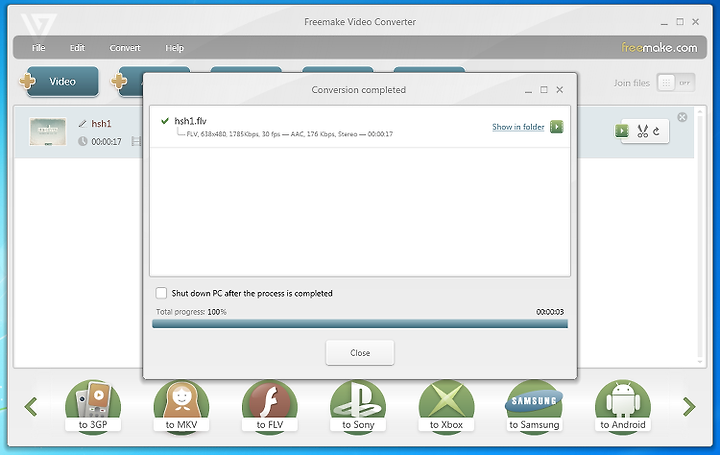Click the Show in folder link
Image resolution: width=720 pixels, height=455 pixels.
(518, 127)
